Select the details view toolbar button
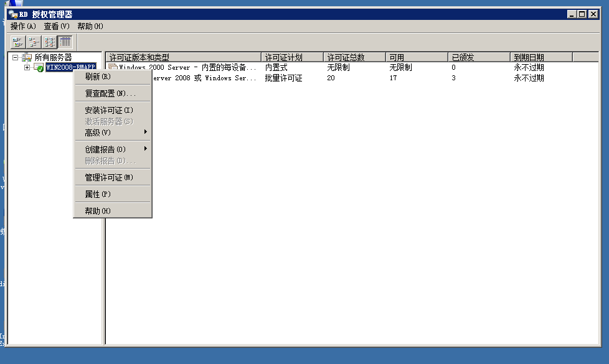The image size is (609, 364). point(65,42)
